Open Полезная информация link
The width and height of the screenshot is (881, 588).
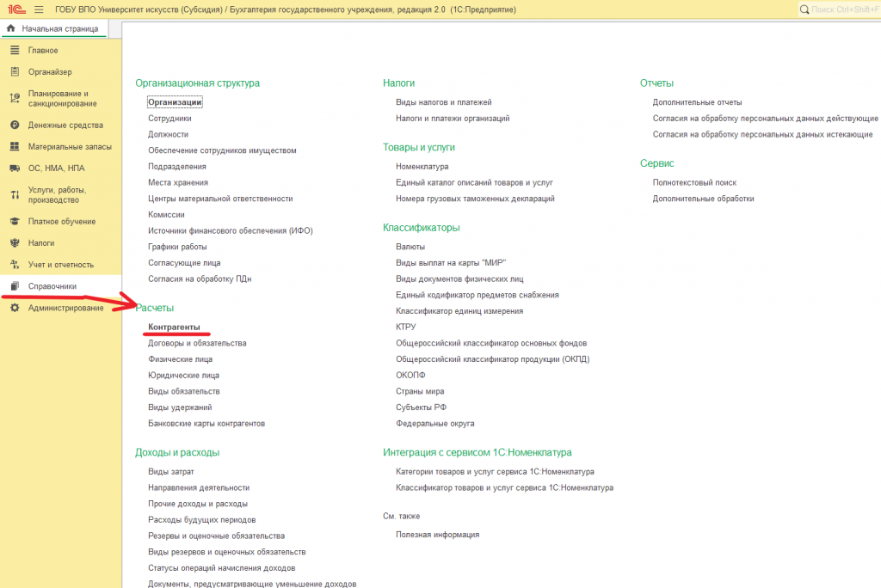click(437, 535)
